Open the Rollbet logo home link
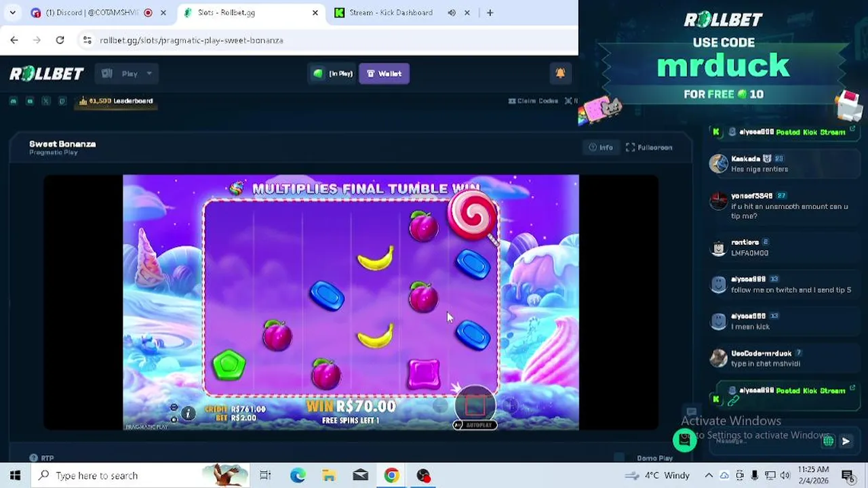868x488 pixels. coord(47,73)
